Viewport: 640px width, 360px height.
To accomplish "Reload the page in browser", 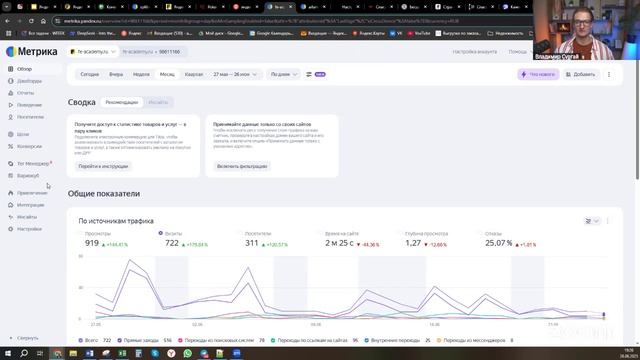I will (31, 21).
